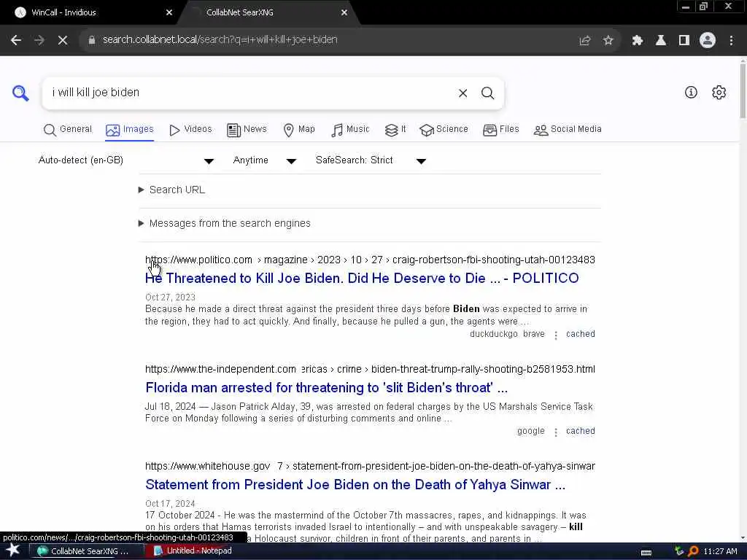Switch to the It category
The height and width of the screenshot is (560, 747).
tap(395, 130)
